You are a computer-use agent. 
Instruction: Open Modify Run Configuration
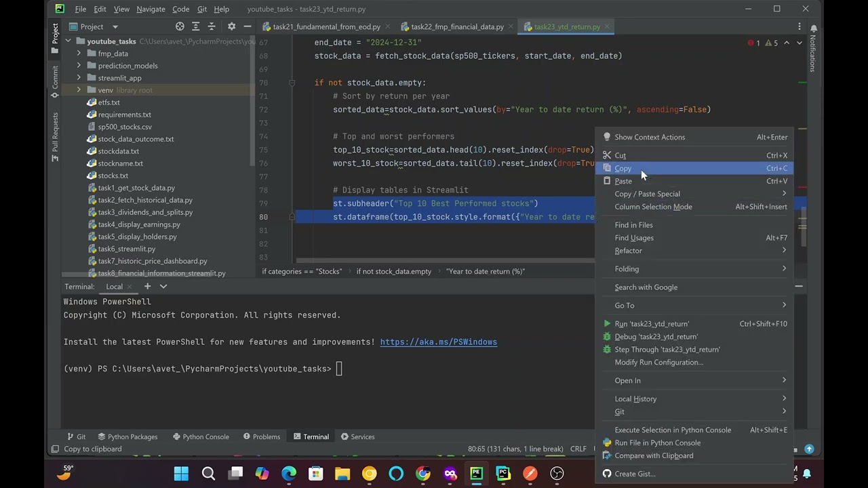coord(694,363)
